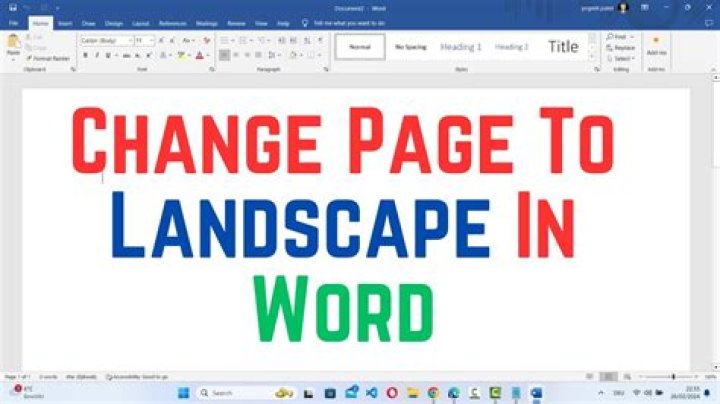The width and height of the screenshot is (720, 404).
Task: Adjust the zoom slider in status bar
Action: coord(672,376)
